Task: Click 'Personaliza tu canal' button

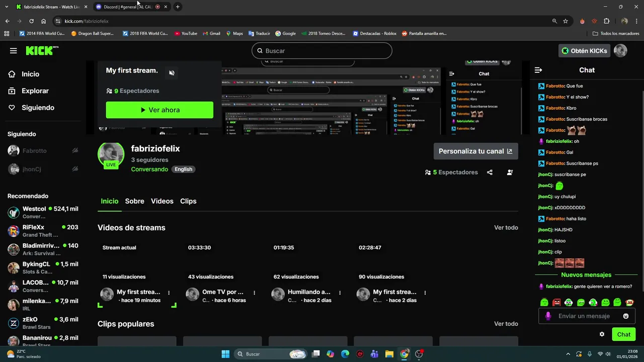Action: 475,151
